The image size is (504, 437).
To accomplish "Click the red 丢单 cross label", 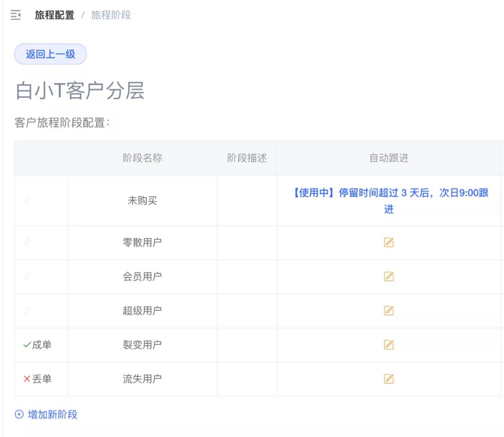I will click(37, 379).
